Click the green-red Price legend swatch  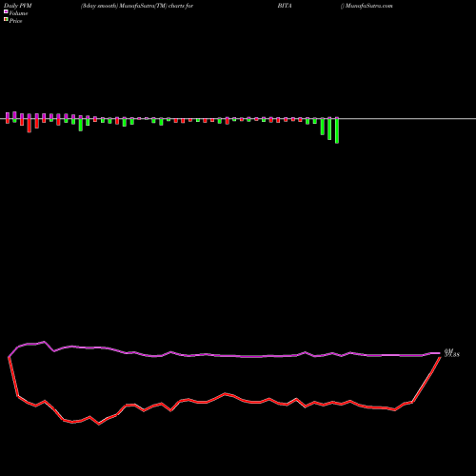click(x=6, y=20)
